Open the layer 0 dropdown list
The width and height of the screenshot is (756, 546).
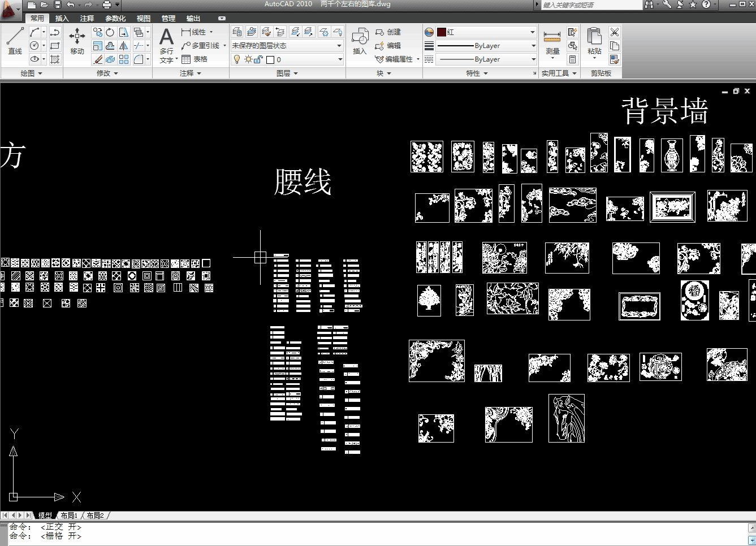click(287, 59)
